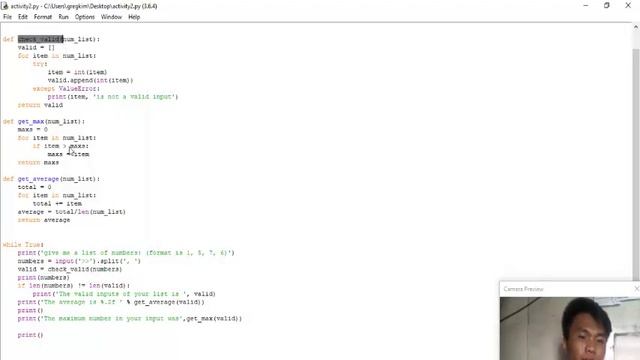
Task: Click the scrollbar up arrow
Action: click(x=636, y=27)
